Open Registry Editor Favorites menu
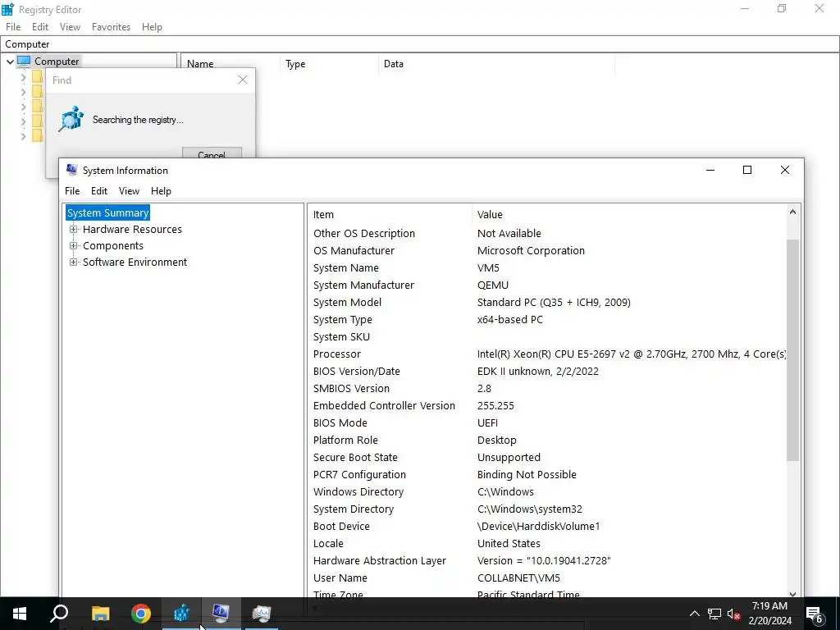This screenshot has height=630, width=840. coord(111,27)
